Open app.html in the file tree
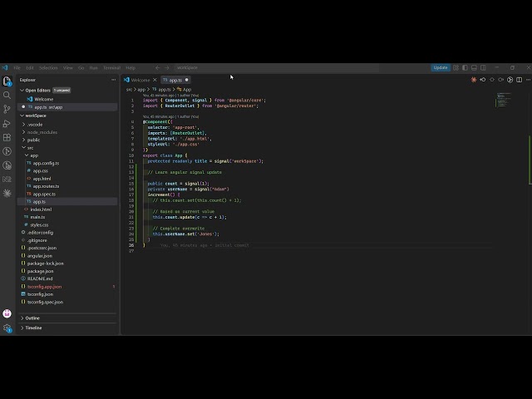Image resolution: width=532 pixels, height=399 pixels. click(42, 179)
